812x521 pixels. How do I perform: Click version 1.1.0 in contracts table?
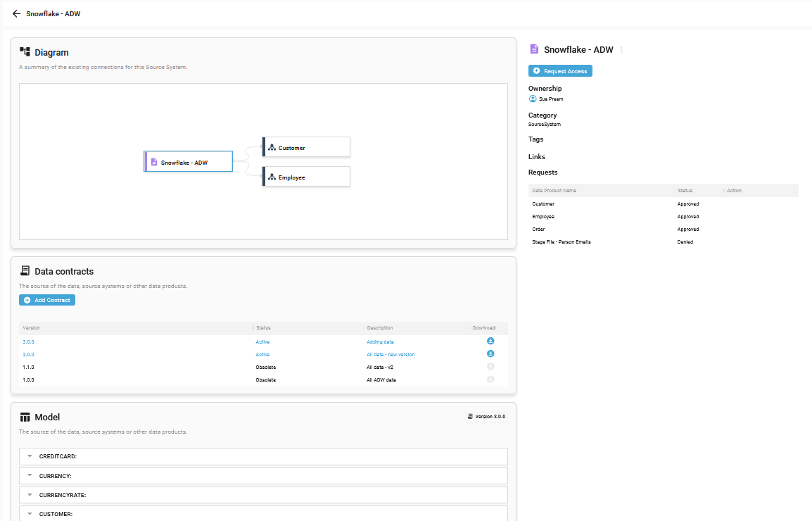(x=28, y=368)
